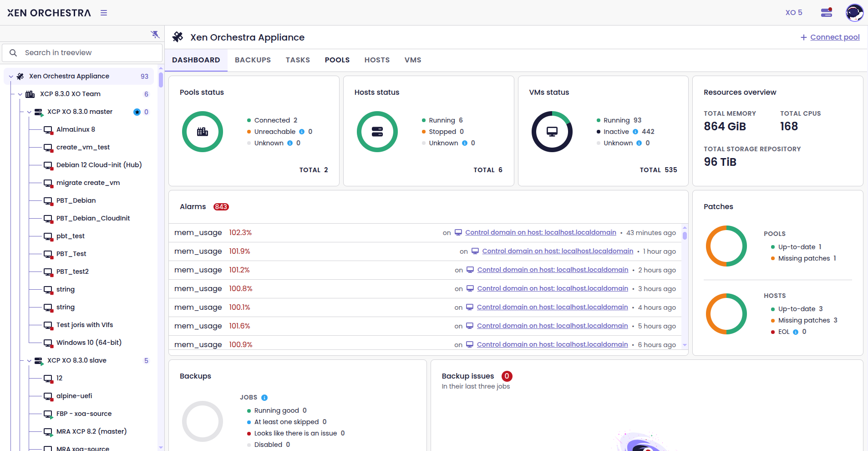Viewport: 868px width, 451px height.
Task: Select the Dashboard tab
Action: [x=196, y=60]
